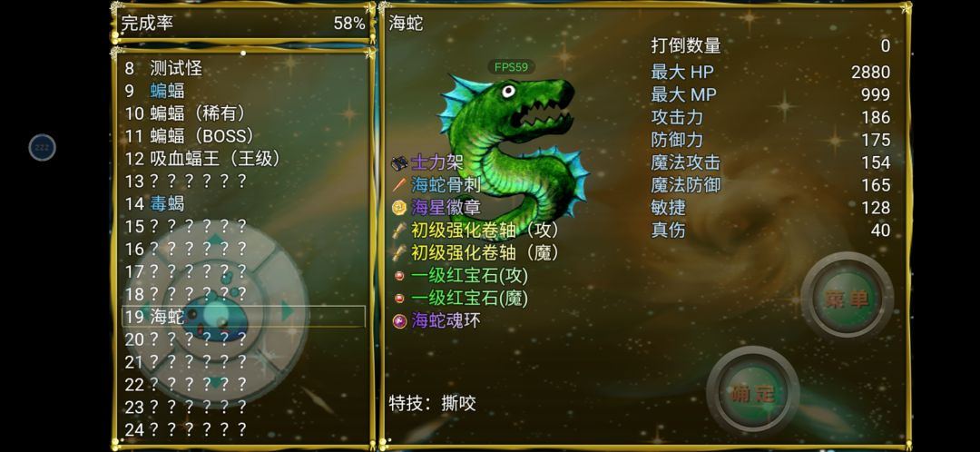Screen dimensions: 980x452
Task: Tap the round 菜单 menu button
Action: (x=848, y=299)
